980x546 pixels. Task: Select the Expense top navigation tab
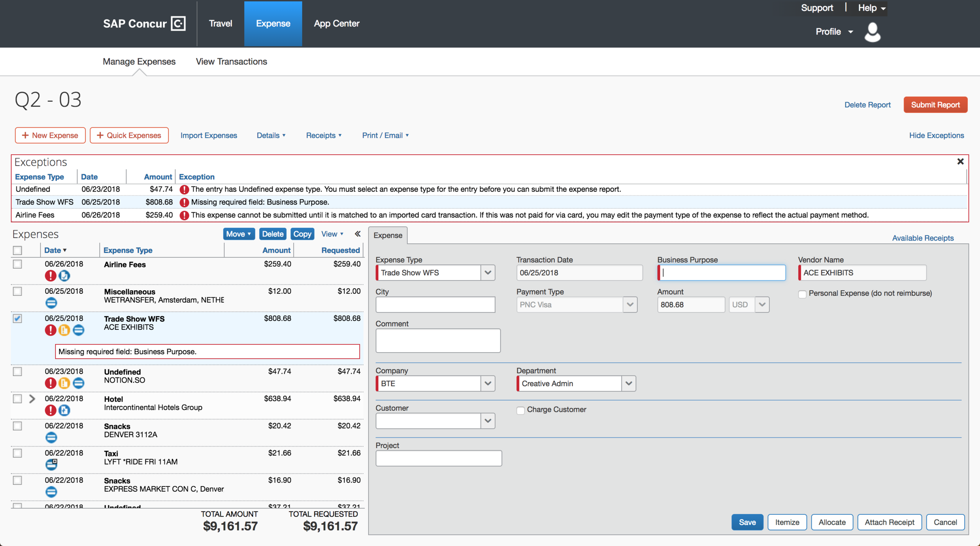point(273,24)
